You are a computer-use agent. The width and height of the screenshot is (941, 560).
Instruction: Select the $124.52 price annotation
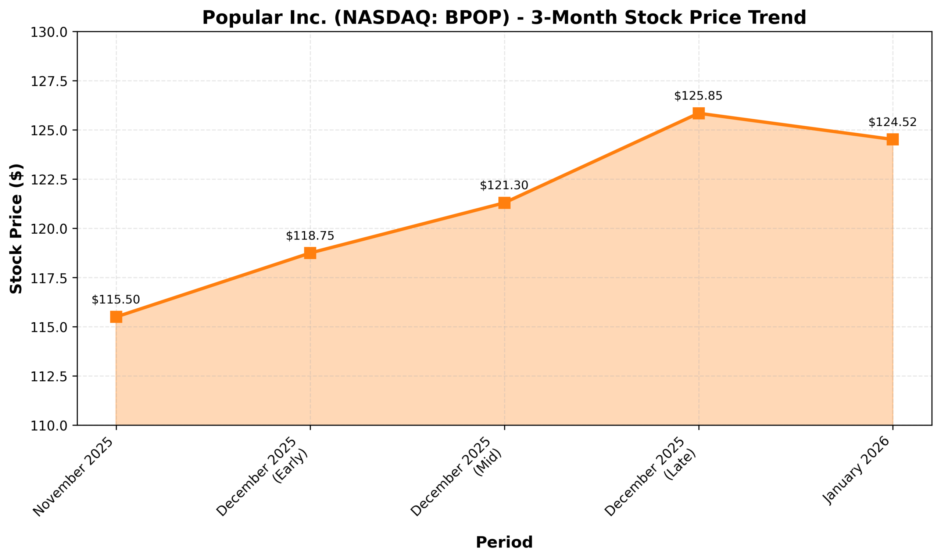pos(892,122)
